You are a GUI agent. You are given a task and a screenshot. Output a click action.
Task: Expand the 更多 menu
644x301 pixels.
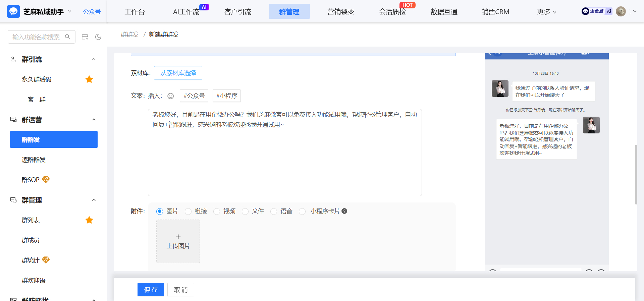click(x=547, y=12)
